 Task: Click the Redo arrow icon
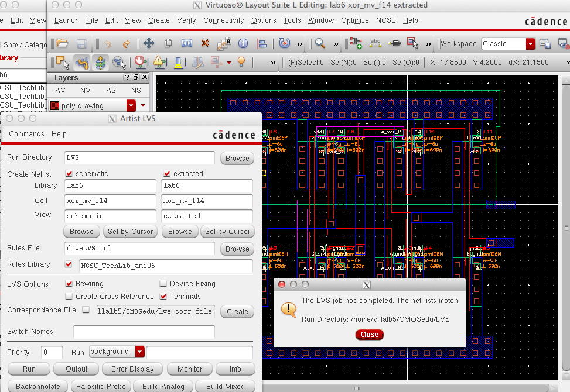pyautogui.click(x=127, y=44)
